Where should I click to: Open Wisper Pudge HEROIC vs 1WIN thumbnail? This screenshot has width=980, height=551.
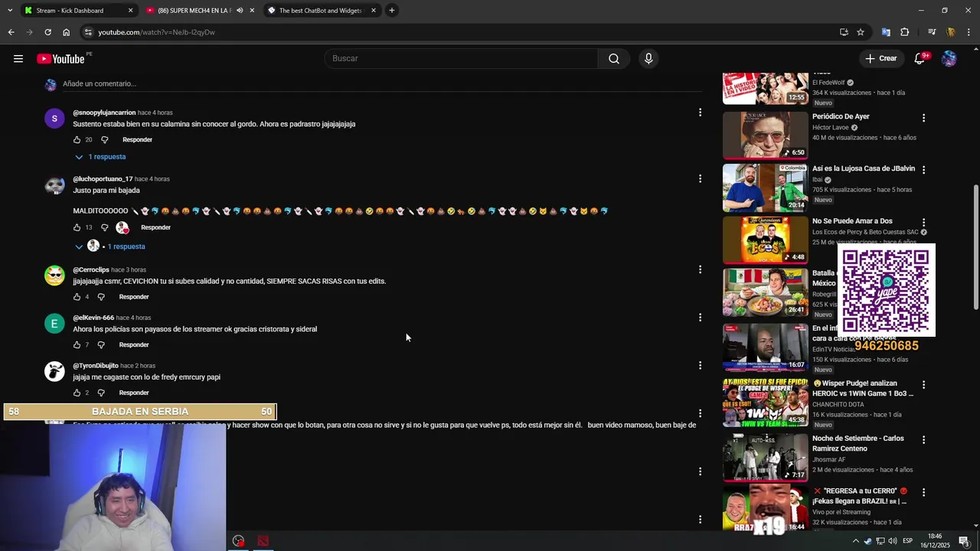[x=766, y=402]
